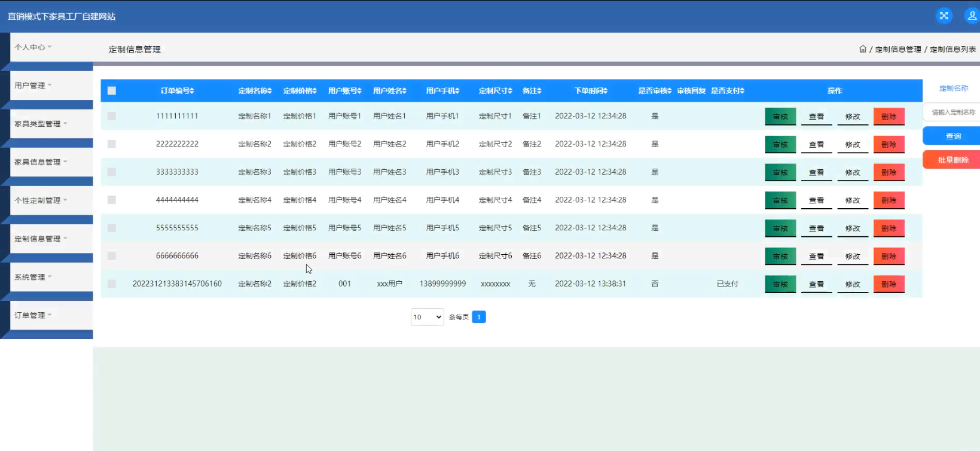Viewport: 980px width, 451px height.
Task: Check the row for order 3333333333
Action: pyautogui.click(x=112, y=172)
